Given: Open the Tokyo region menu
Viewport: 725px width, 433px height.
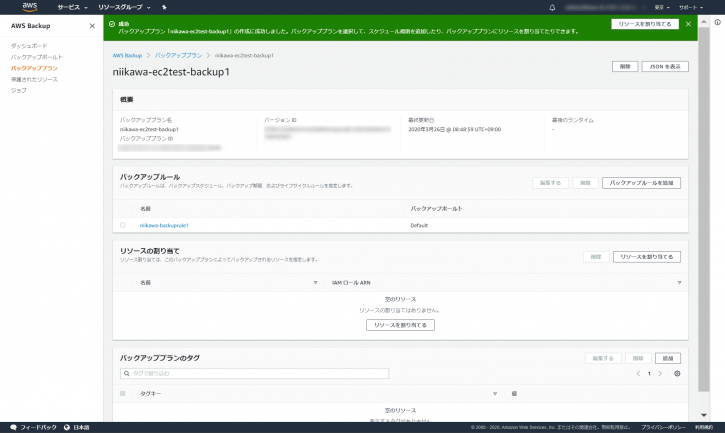Looking at the screenshot, I should 662,7.
